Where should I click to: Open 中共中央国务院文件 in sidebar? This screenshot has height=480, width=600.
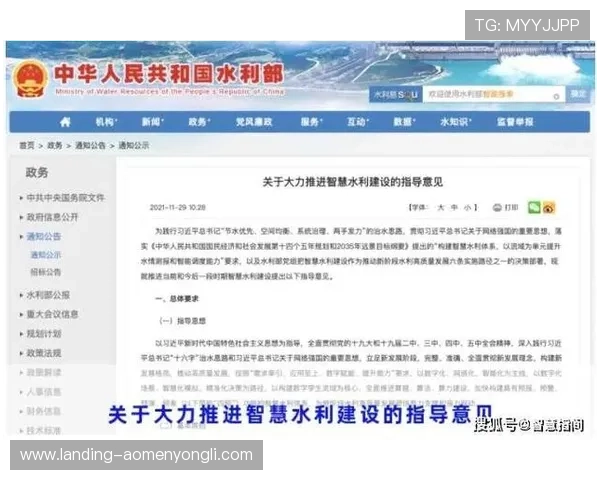coord(65,198)
